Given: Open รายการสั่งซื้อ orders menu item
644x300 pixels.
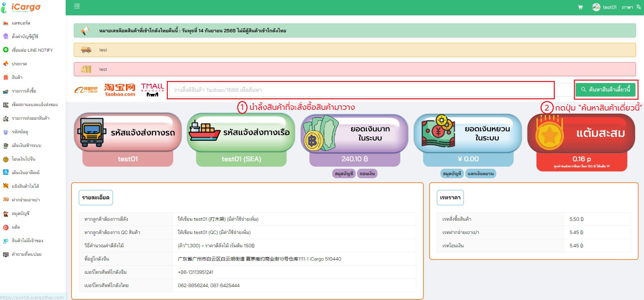Looking at the screenshot, I should [24, 91].
